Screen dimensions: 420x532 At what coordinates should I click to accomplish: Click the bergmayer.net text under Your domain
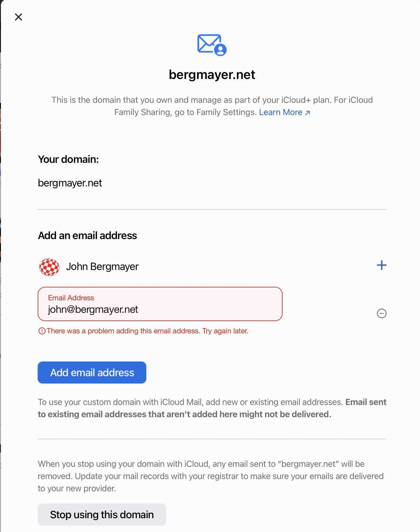[x=70, y=183]
